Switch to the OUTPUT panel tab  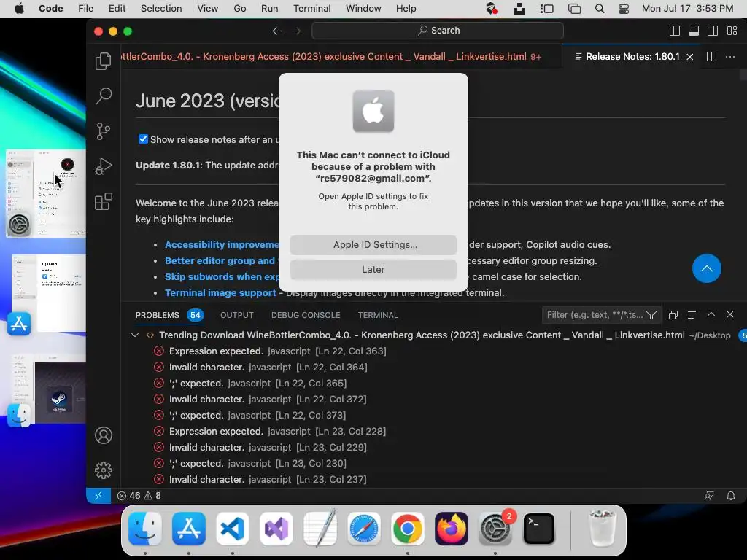(237, 315)
